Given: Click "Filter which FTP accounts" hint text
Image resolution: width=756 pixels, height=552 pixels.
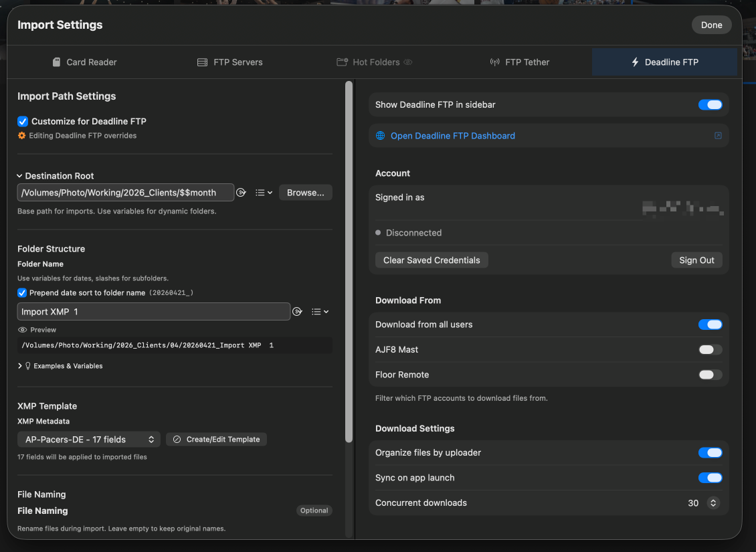Looking at the screenshot, I should point(462,398).
